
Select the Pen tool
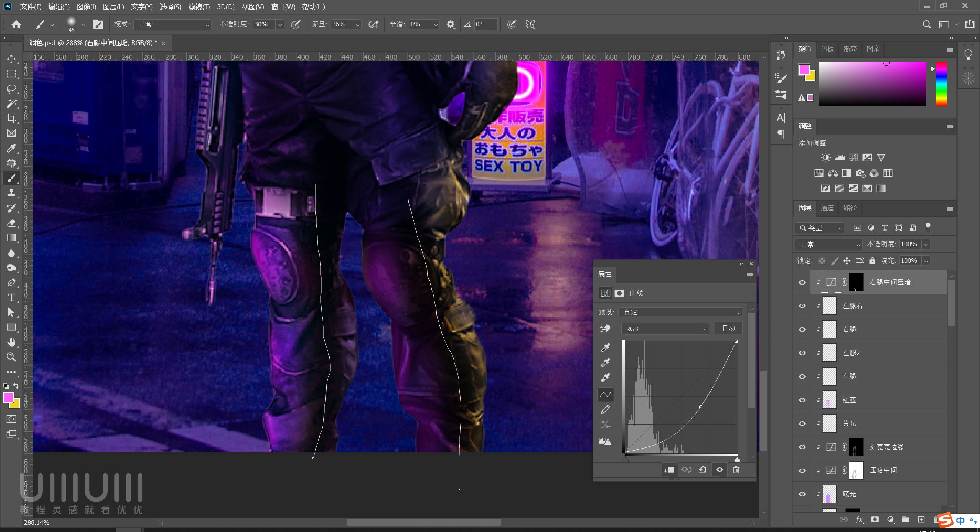click(x=11, y=283)
